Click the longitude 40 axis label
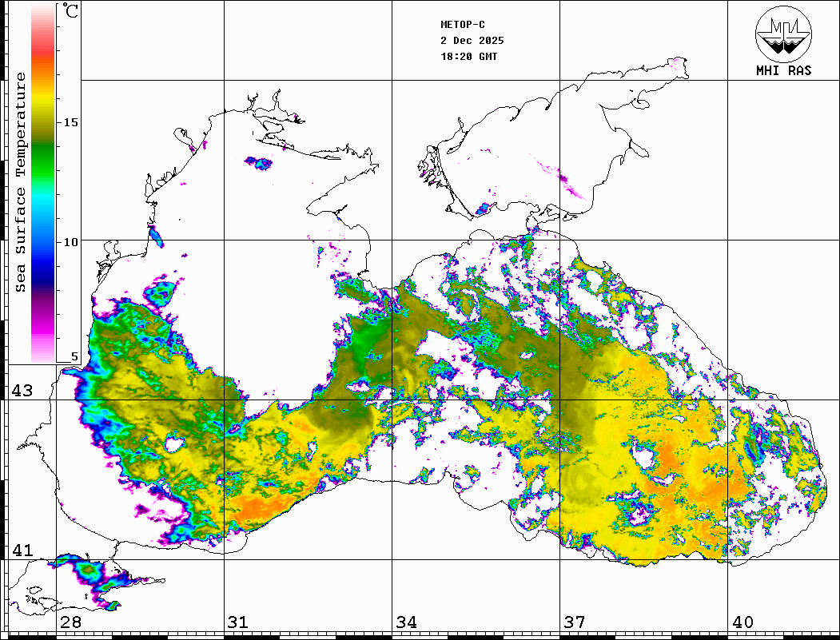The height and width of the screenshot is (640, 840). point(742,622)
